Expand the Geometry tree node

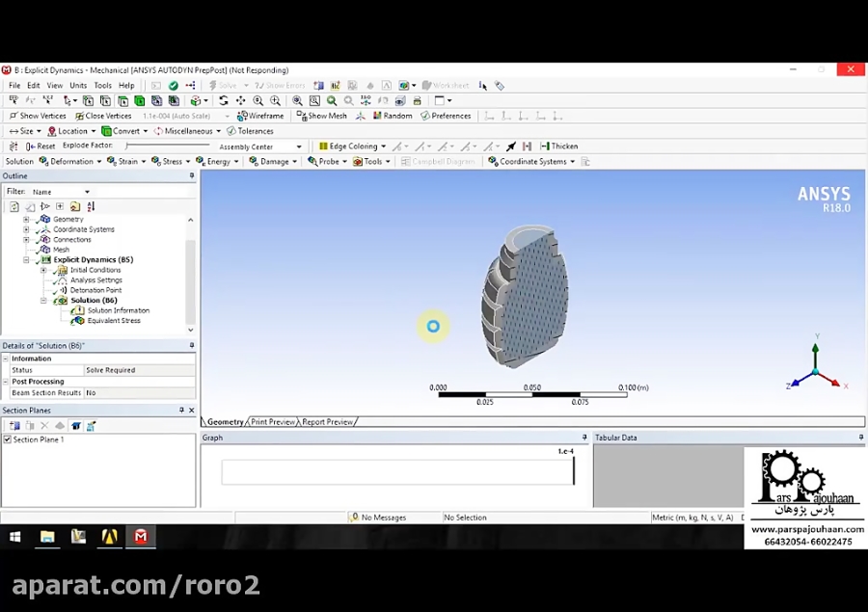(x=26, y=219)
